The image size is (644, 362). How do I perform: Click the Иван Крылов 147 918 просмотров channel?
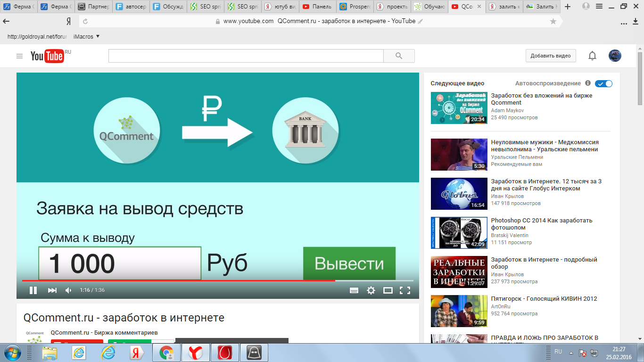507,196
